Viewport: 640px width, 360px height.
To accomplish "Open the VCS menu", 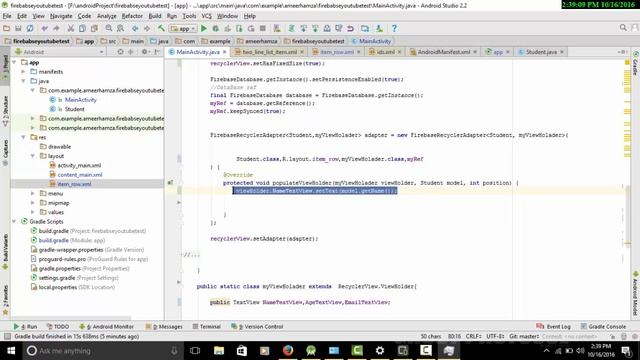I will coord(207,16).
